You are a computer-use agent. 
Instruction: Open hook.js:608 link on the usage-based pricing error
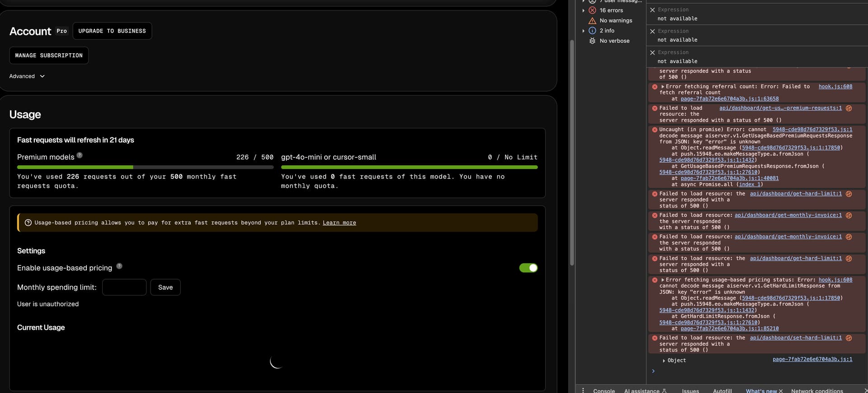(835, 280)
